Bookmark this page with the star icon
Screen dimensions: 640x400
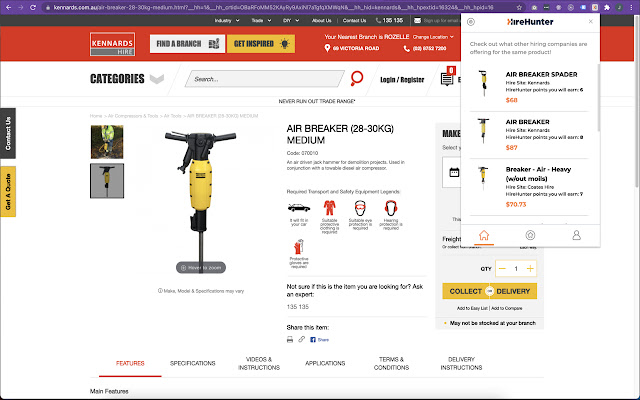519,7
